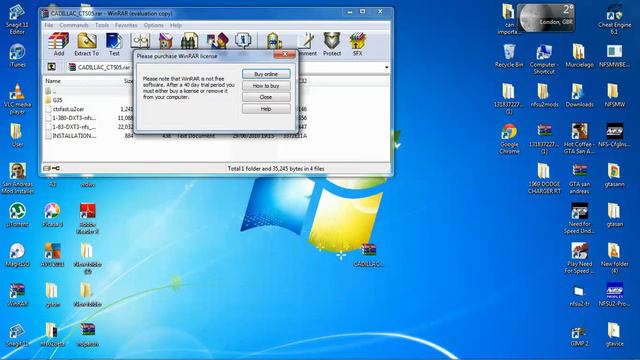This screenshot has width=640, height=360.
Task: Open the Options menu
Action: (153, 25)
